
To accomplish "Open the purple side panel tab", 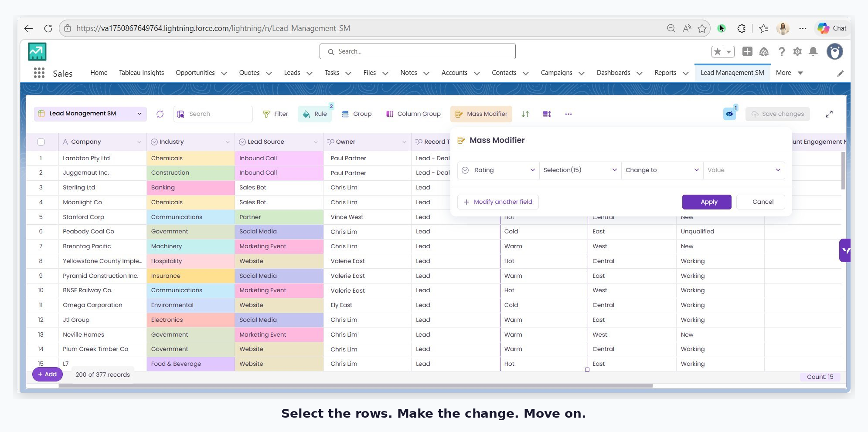I will coord(845,250).
